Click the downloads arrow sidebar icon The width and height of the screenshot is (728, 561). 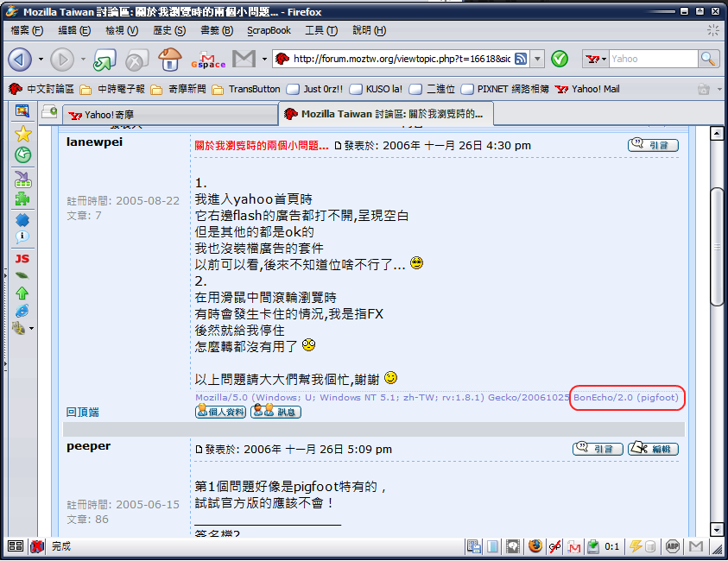(x=22, y=180)
